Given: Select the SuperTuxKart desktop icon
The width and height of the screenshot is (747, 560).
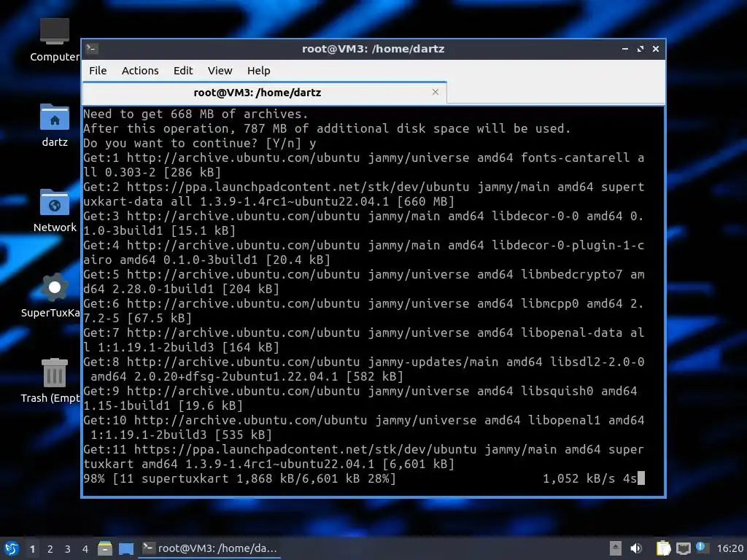Looking at the screenshot, I should 52,295.
